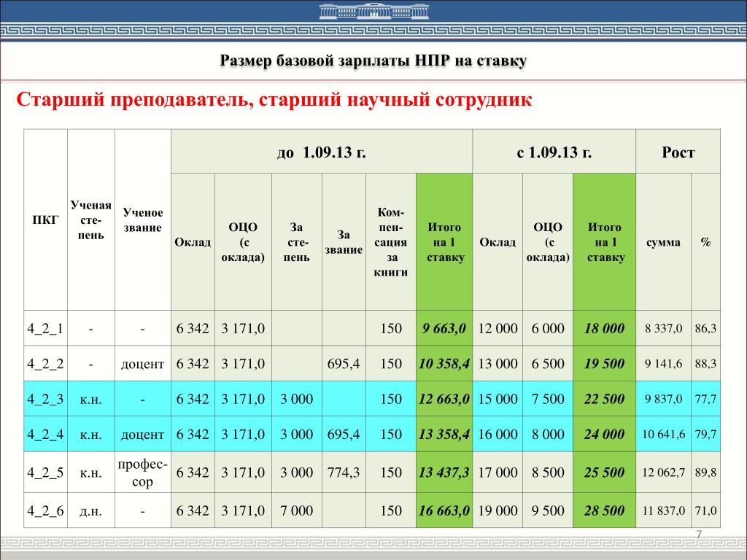Select the '6 500' value in row 4_2_2
Image resolution: width=747 pixels, height=560 pixels.
548,364
